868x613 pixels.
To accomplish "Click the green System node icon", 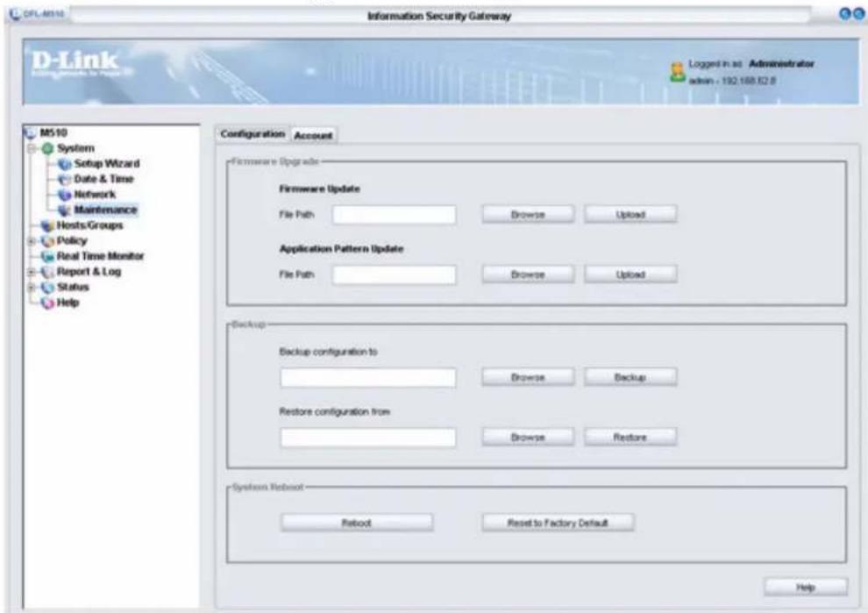I will click(x=47, y=148).
